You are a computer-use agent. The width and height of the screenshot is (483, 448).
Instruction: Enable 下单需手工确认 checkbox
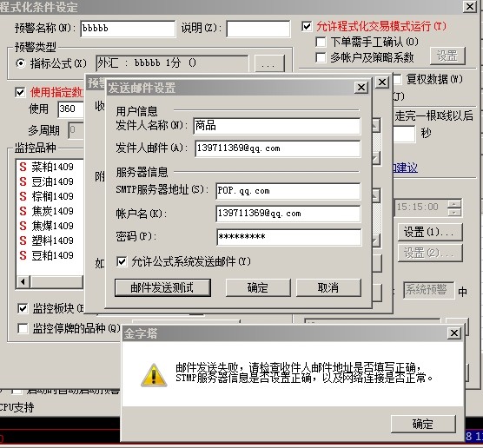coord(321,42)
